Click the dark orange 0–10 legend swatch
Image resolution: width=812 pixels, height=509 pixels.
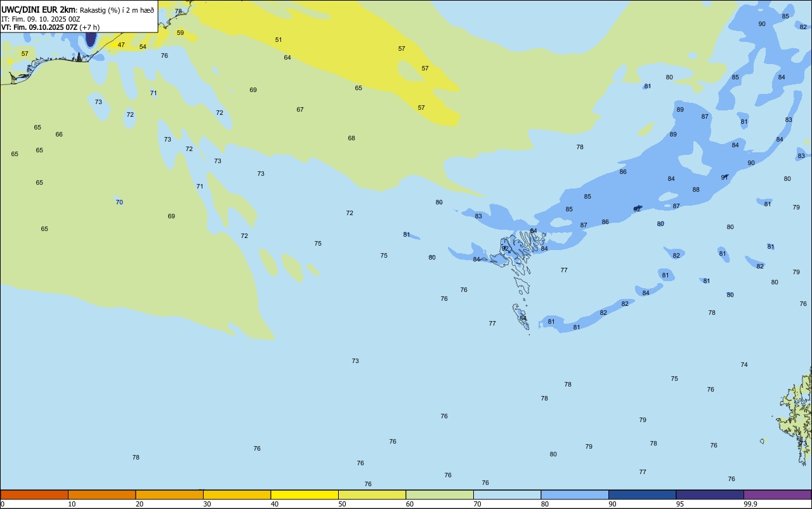pyautogui.click(x=34, y=494)
